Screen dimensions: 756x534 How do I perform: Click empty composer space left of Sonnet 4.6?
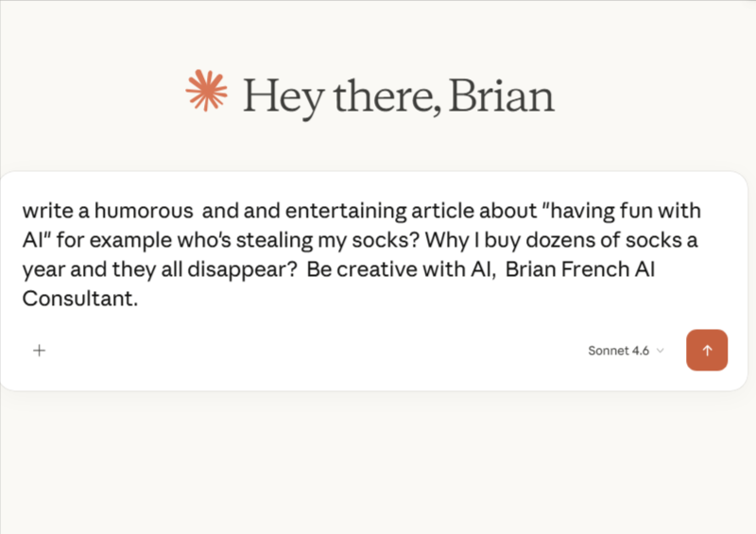point(312,351)
